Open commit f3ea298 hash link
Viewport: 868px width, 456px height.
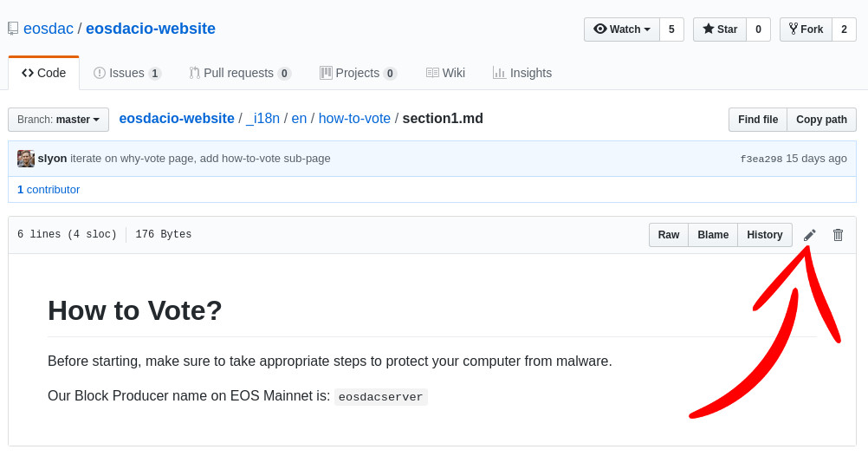point(761,160)
